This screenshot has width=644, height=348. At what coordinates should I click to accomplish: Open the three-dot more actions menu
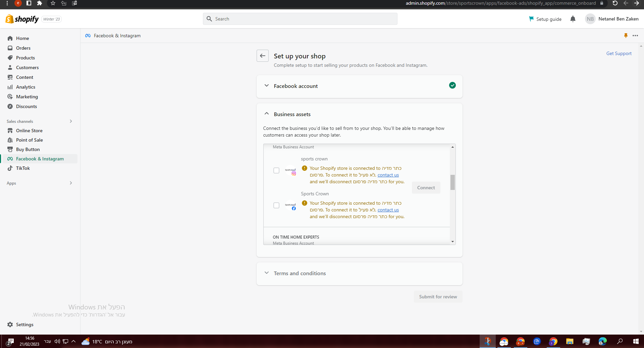(635, 36)
